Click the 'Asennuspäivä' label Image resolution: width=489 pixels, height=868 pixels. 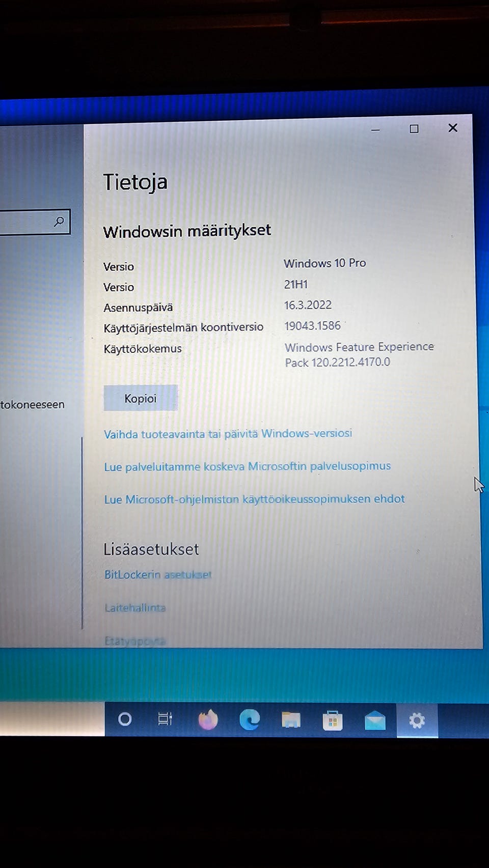point(138,307)
